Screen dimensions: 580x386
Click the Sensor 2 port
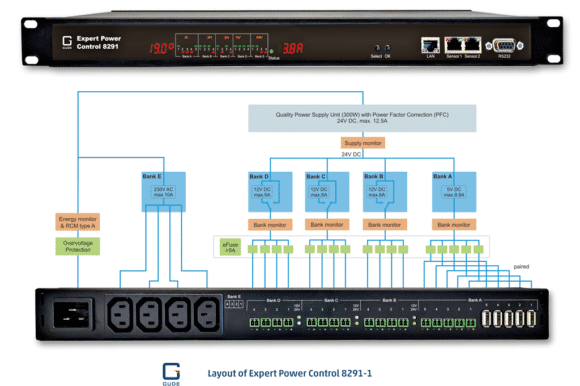tap(472, 45)
